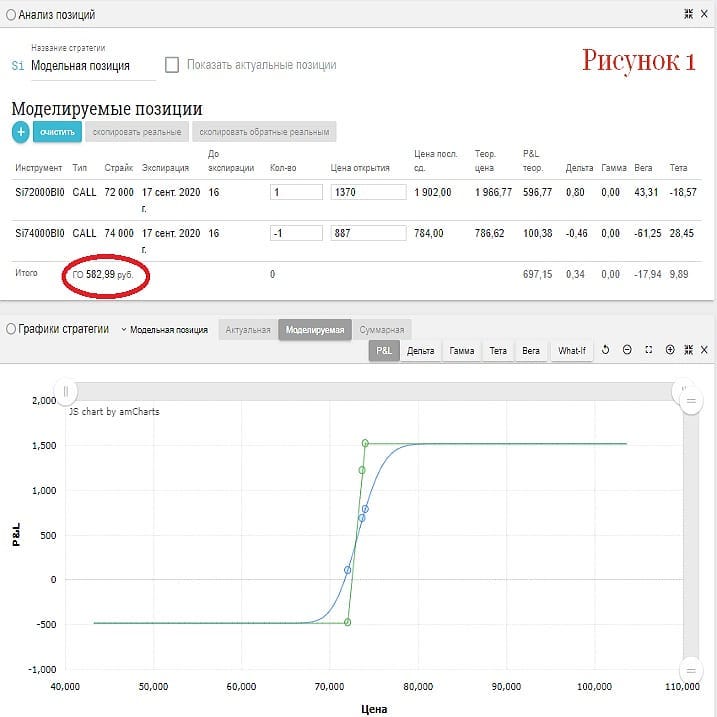
Task: Click total P&L value 697,15
Action: point(537,274)
